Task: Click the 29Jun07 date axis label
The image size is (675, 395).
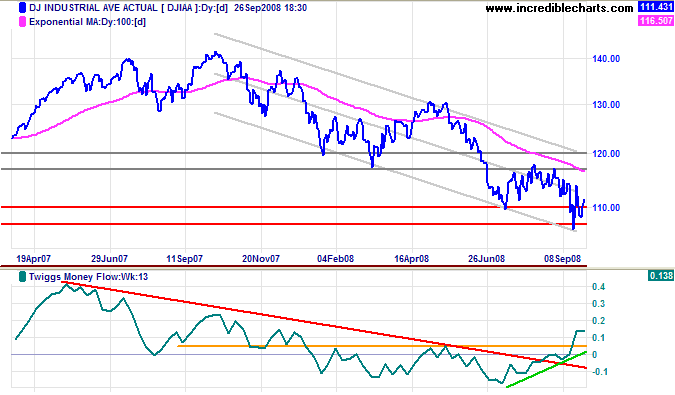Action: 109,259
